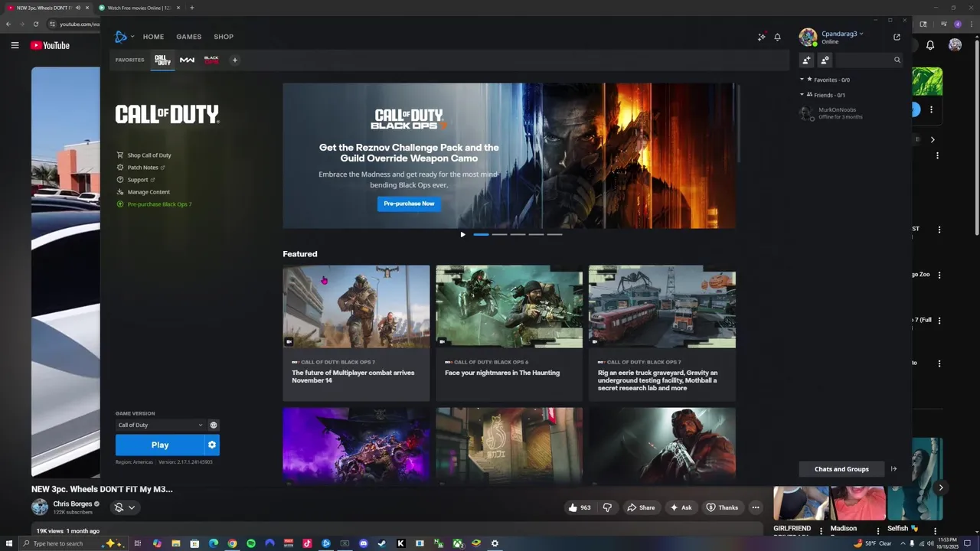Click the Chris Borges channel avatar

[x=39, y=507]
